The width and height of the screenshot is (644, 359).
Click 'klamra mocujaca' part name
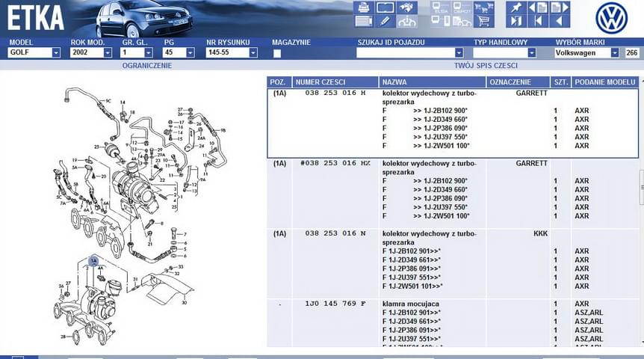(x=411, y=304)
